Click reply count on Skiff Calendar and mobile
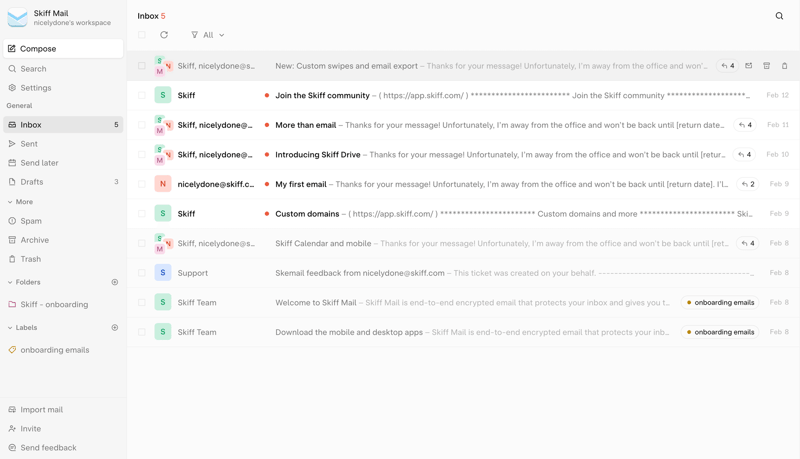 click(x=748, y=243)
